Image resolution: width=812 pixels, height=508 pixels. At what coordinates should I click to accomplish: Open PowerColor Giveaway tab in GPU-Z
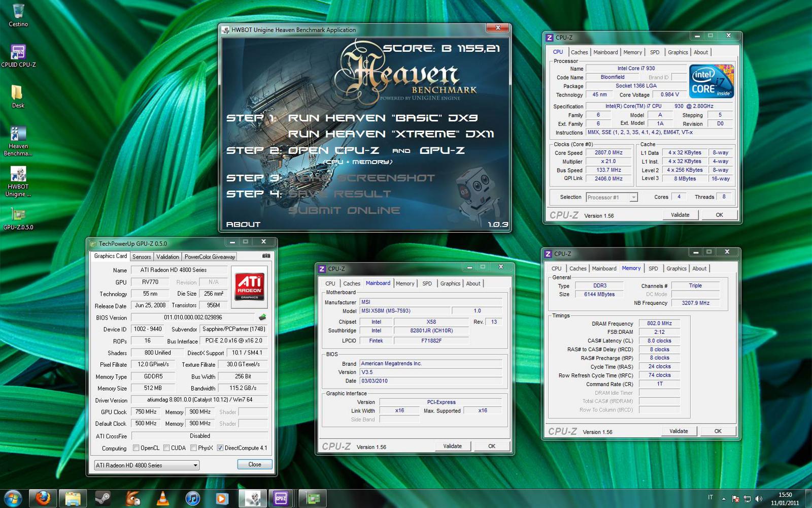210,257
